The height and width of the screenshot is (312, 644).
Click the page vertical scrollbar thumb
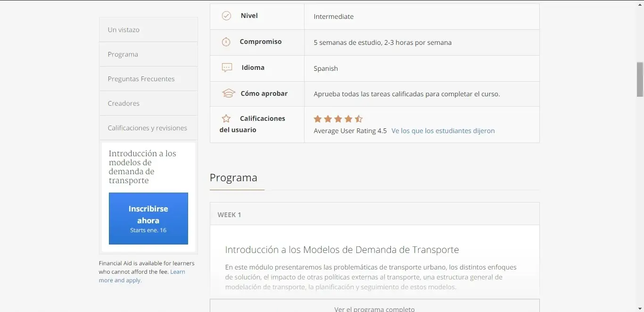tap(640, 79)
